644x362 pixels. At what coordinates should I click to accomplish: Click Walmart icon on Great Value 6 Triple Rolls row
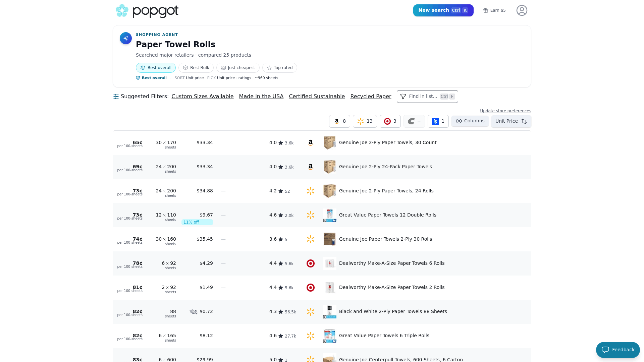coord(311,336)
